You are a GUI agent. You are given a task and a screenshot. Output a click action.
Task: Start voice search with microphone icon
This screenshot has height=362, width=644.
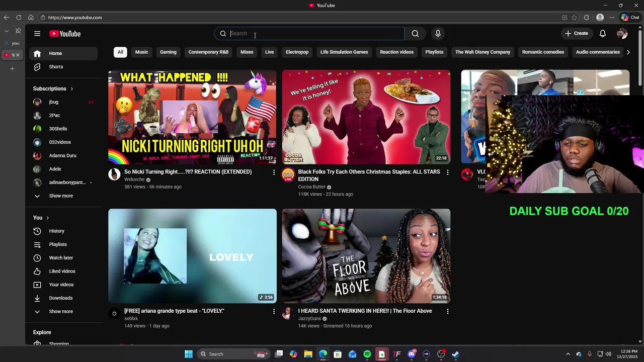coord(438,34)
